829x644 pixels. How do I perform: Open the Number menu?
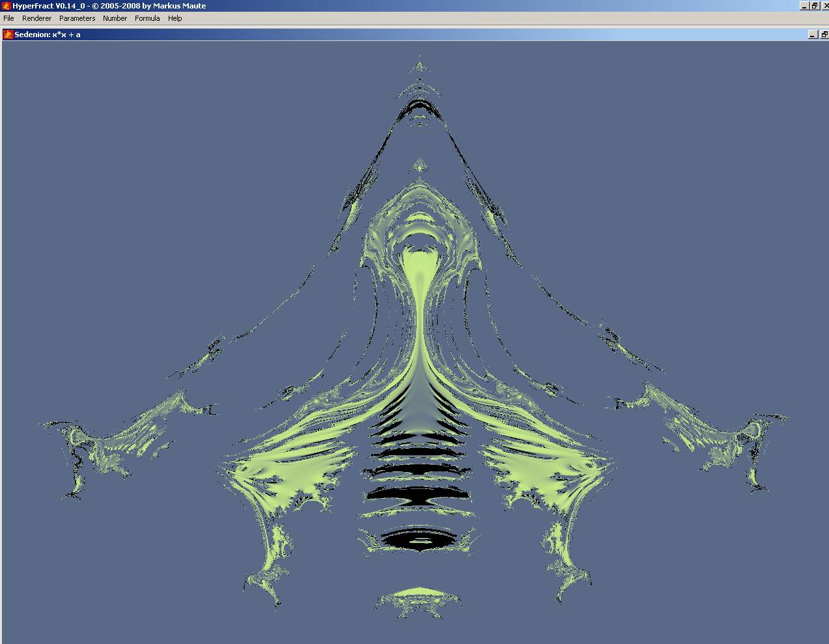[x=115, y=18]
